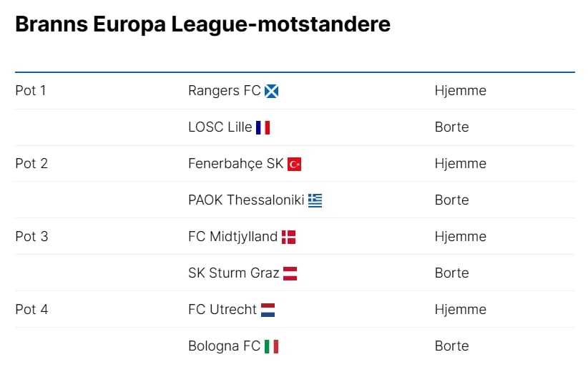Click the Pot 2 row label

pyautogui.click(x=31, y=164)
